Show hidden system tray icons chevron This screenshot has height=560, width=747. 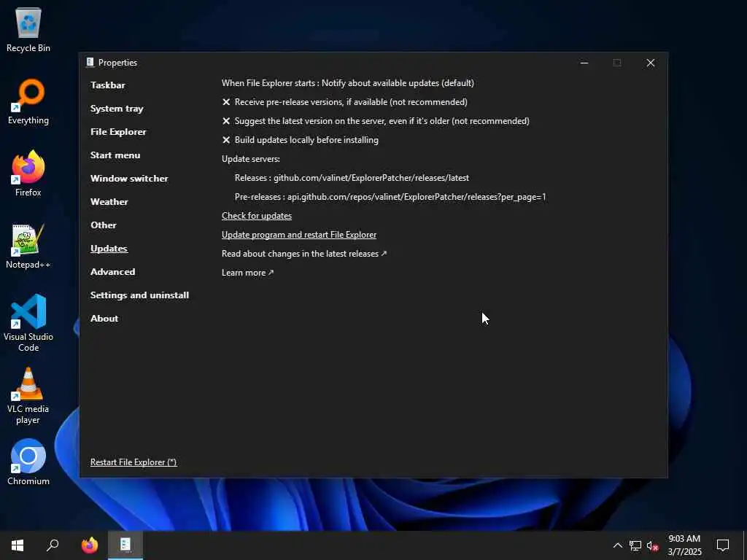point(617,545)
